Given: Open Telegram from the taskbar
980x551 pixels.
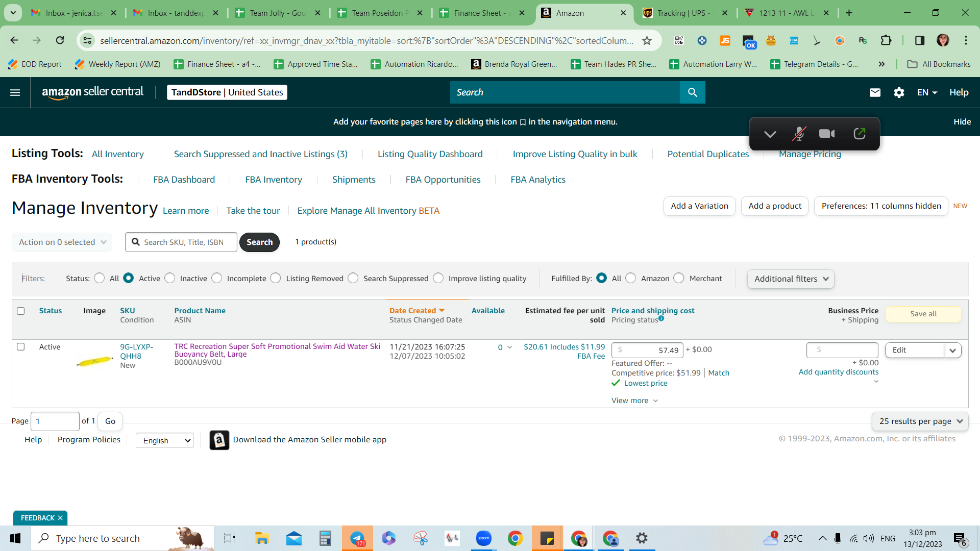Looking at the screenshot, I should [x=357, y=538].
